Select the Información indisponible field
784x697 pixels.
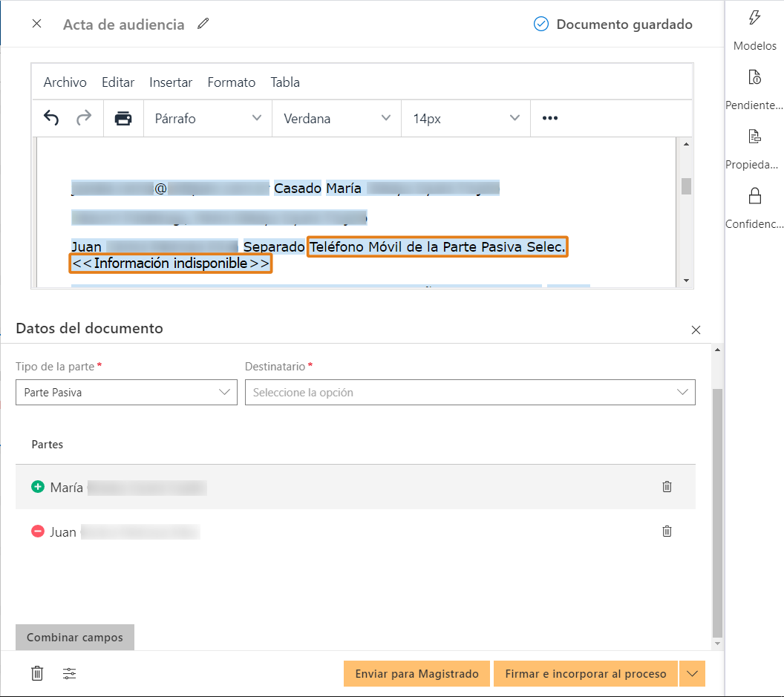(171, 263)
